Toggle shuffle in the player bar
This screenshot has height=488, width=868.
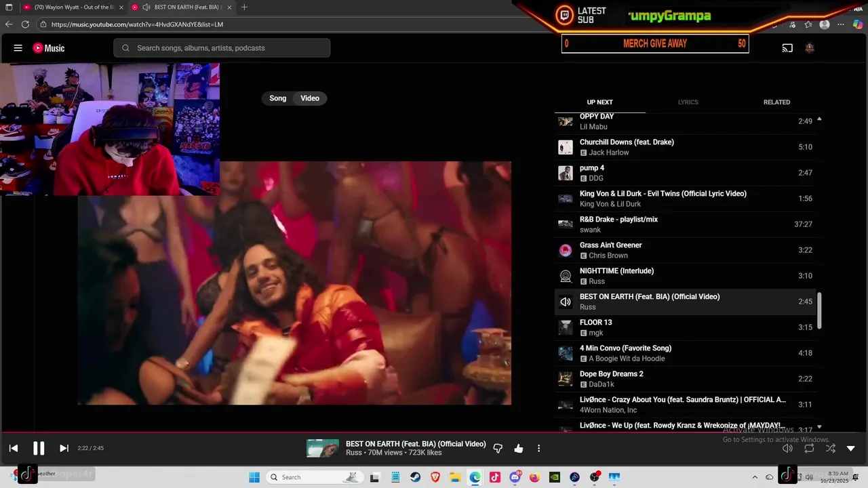pyautogui.click(x=831, y=449)
